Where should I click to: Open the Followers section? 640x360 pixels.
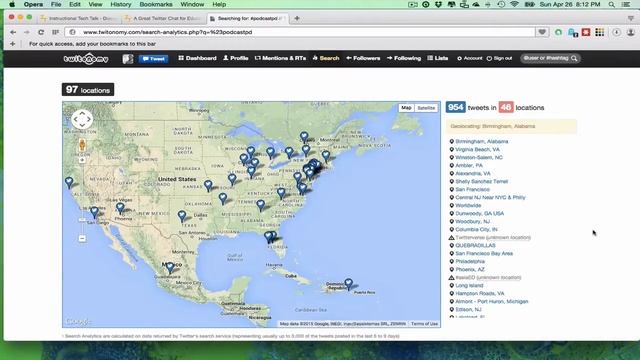tap(363, 58)
